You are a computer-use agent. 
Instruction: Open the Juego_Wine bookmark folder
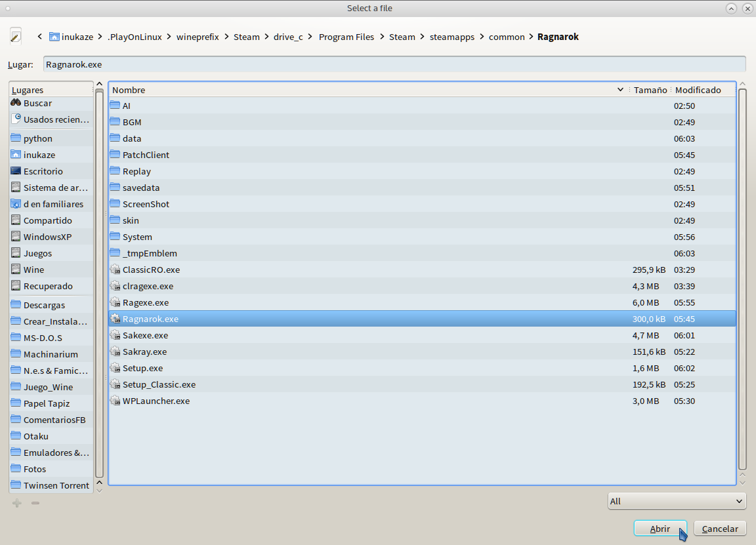pos(51,387)
